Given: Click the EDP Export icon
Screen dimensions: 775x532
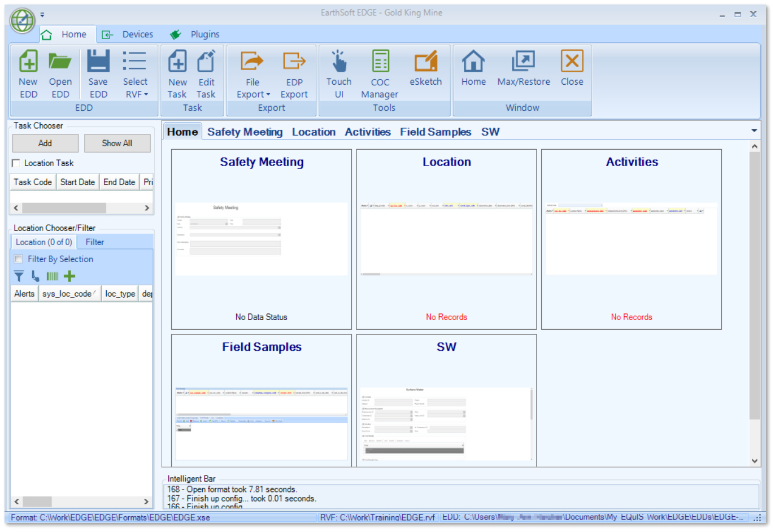Looking at the screenshot, I should tap(294, 61).
